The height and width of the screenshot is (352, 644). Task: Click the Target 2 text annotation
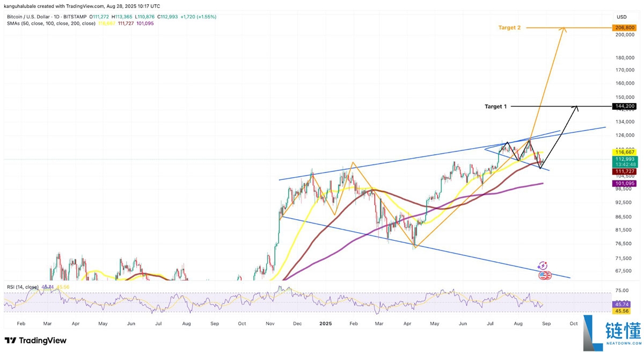[510, 27]
